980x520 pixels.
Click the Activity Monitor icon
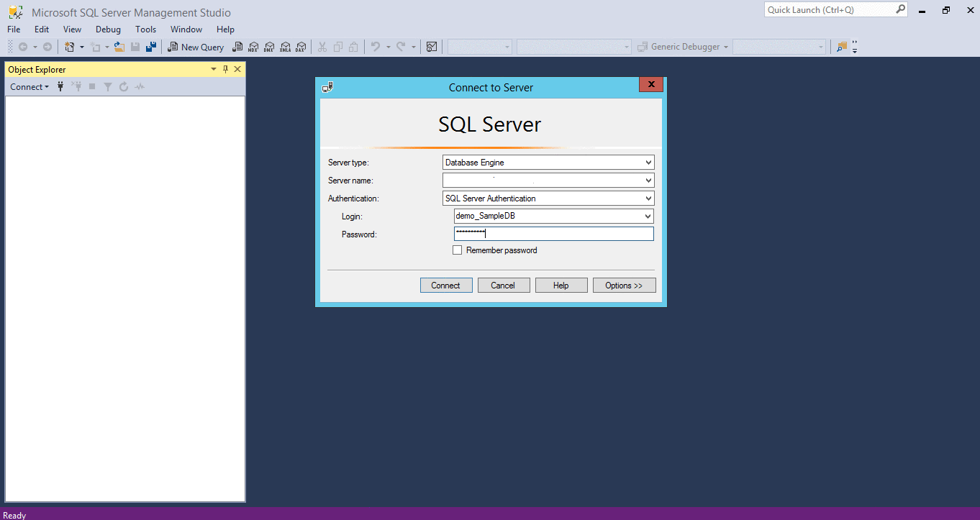432,47
